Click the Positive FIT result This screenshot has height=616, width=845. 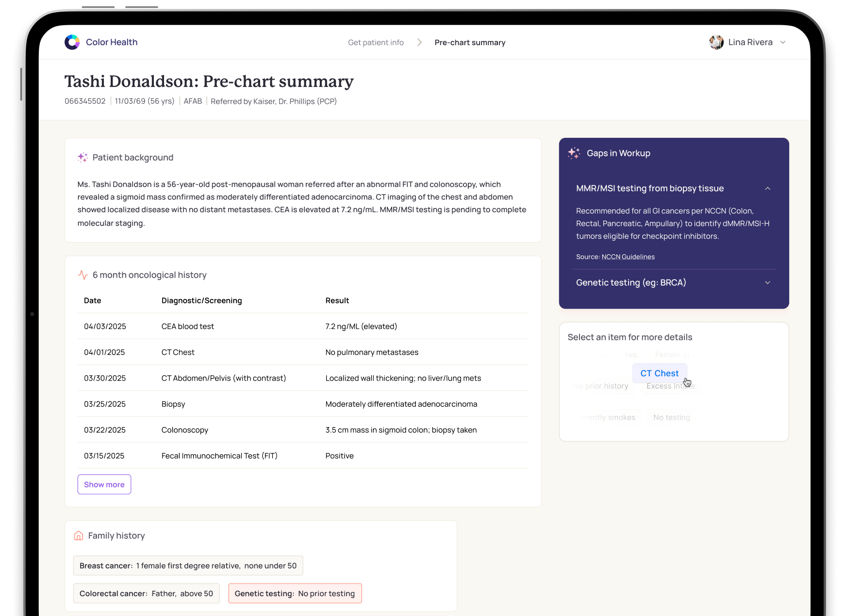[x=340, y=455]
